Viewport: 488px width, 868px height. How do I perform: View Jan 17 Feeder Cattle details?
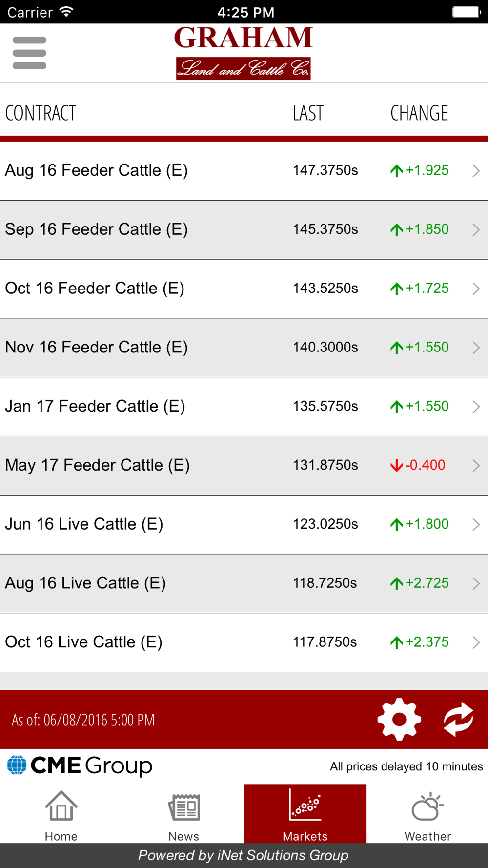click(x=244, y=407)
